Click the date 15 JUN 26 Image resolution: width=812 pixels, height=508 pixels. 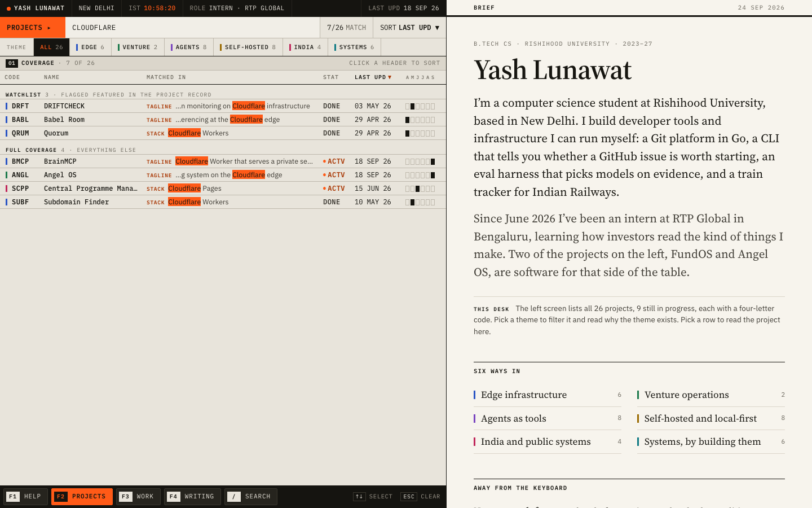pos(373,189)
